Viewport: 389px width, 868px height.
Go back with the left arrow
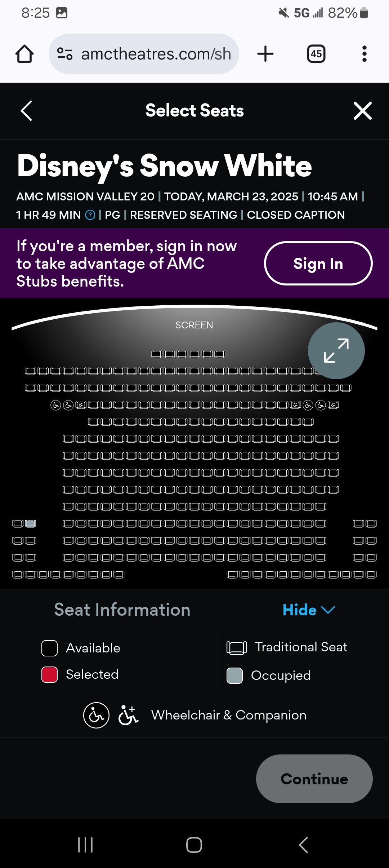tap(26, 111)
